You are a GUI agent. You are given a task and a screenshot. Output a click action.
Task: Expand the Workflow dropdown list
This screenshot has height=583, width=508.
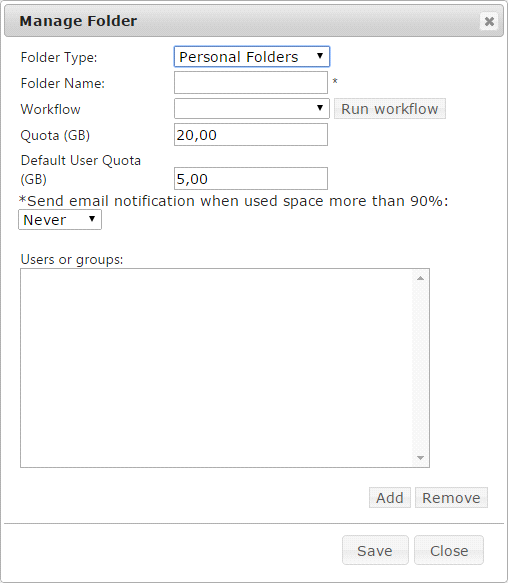tap(252, 109)
